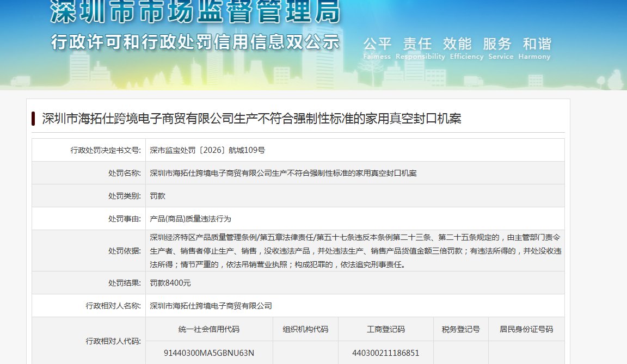Image resolution: width=627 pixels, height=364 pixels.
Task: Click the 处罚名称 label
Action: 124,173
